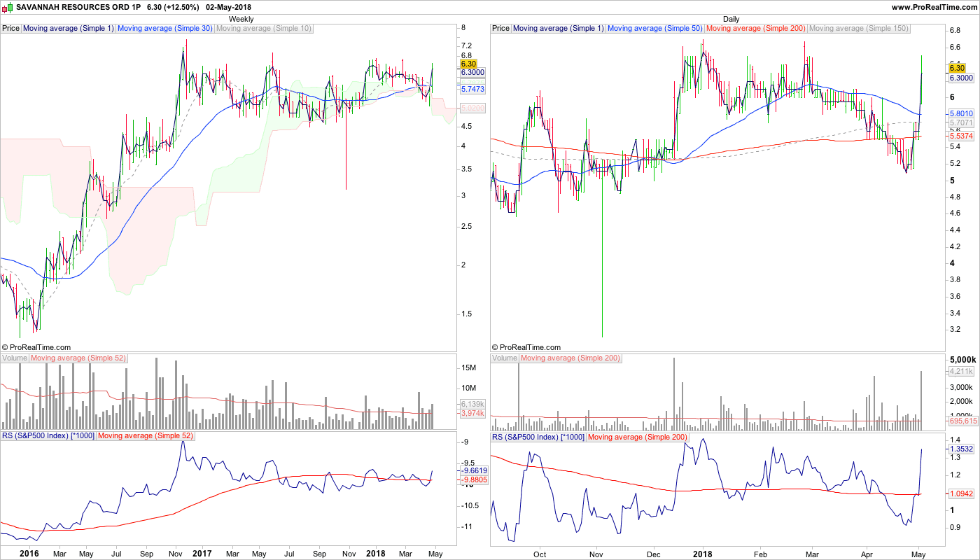Open Moving average (Simple 52) in Weekly RS panel

(145, 436)
